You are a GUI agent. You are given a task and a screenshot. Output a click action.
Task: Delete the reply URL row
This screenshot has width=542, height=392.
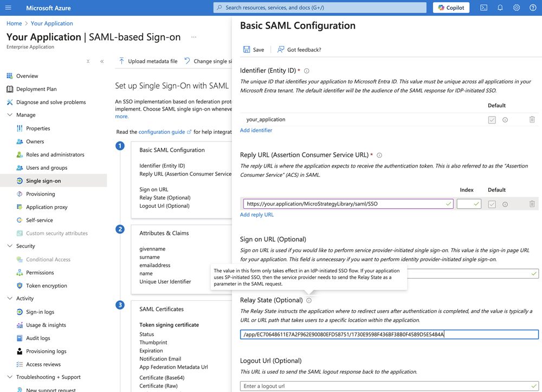tap(532, 204)
